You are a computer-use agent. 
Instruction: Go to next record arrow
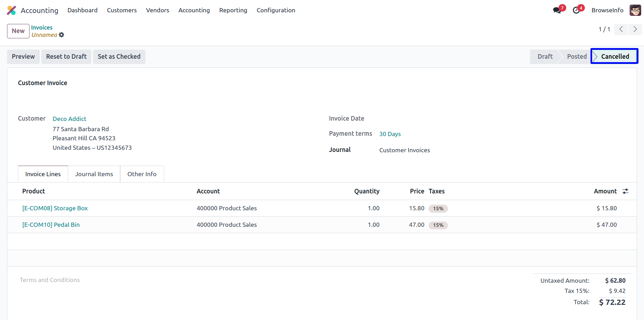635,29
